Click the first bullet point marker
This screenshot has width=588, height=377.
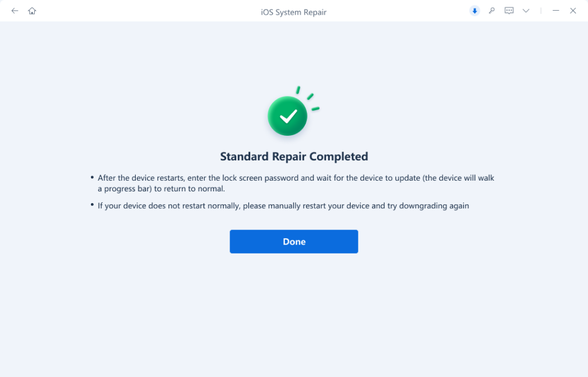pos(92,177)
